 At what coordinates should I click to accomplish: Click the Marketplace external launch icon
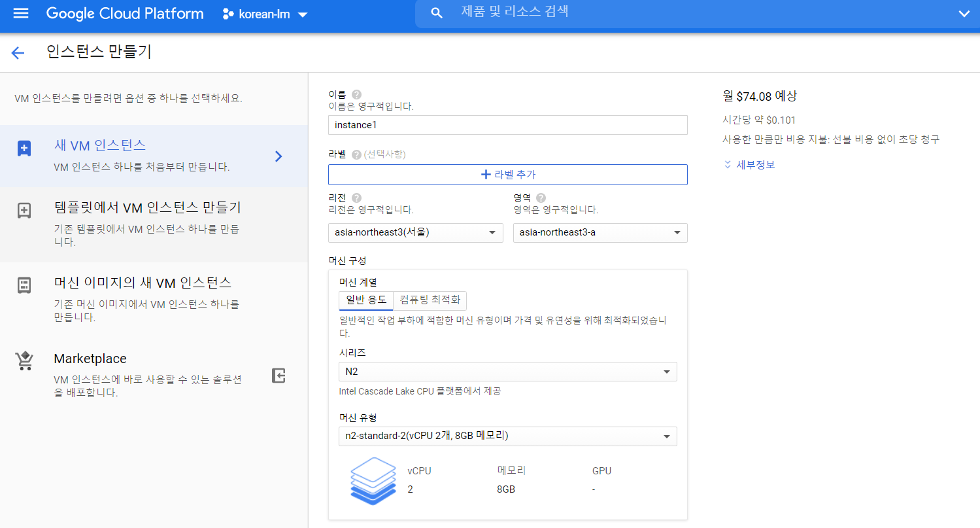(x=279, y=376)
